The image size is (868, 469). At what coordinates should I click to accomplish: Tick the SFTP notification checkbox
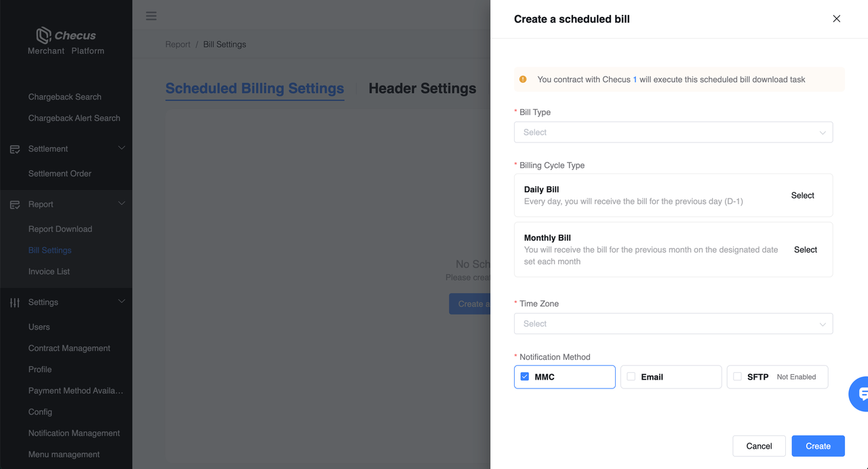[x=738, y=377]
